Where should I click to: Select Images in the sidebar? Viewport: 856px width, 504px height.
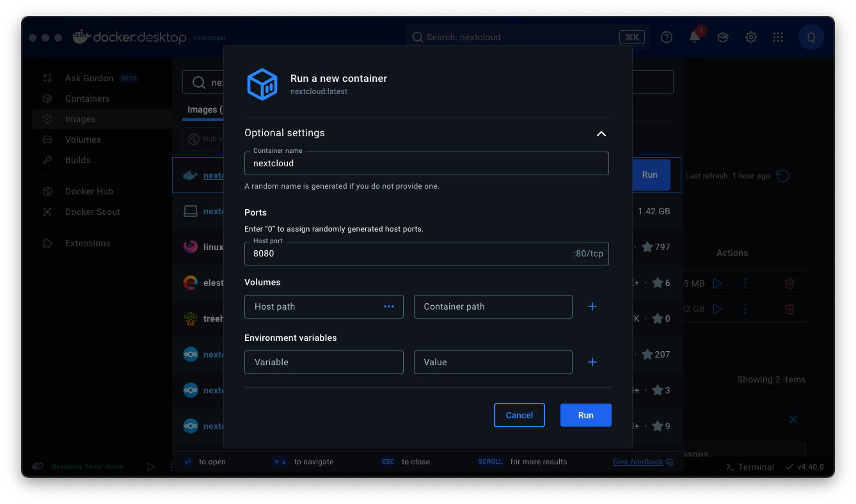(101, 119)
